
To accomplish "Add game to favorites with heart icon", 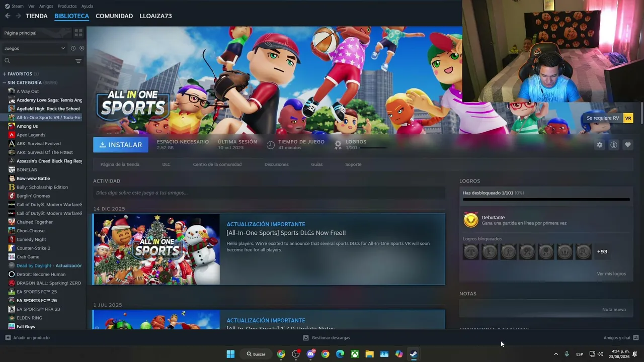I will pos(628,145).
